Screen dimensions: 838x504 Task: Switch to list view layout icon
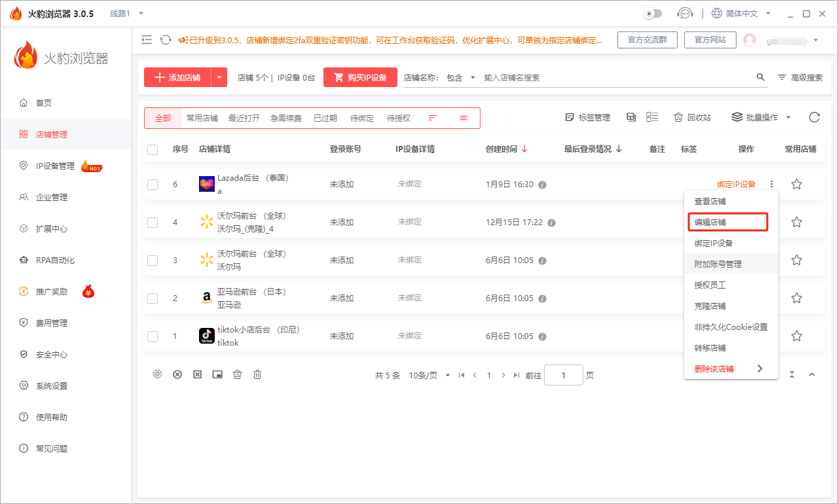651,117
